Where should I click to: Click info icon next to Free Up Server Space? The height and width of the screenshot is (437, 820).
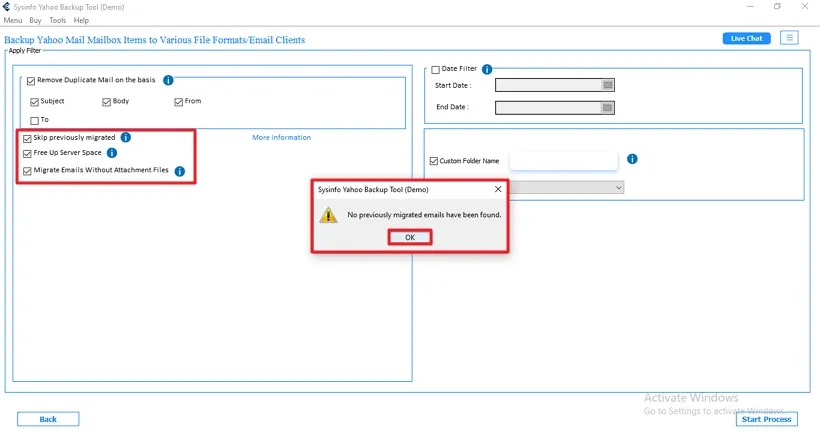(x=112, y=153)
